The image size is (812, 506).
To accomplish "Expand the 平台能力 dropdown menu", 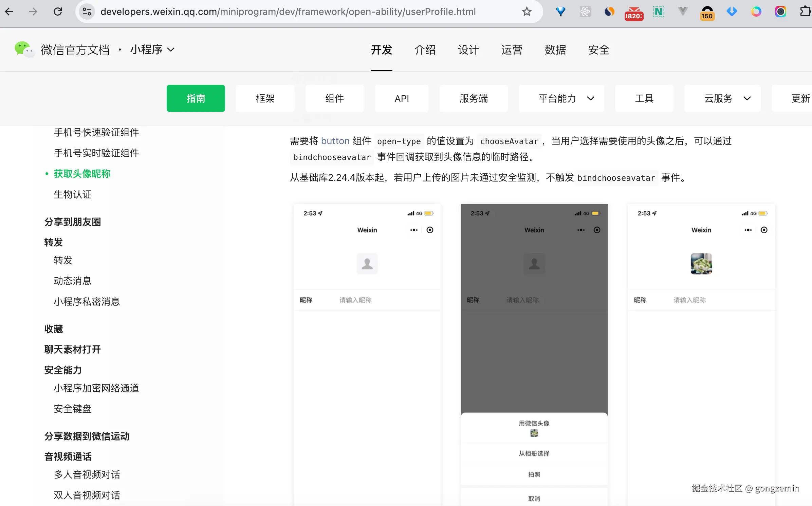I will [x=561, y=98].
